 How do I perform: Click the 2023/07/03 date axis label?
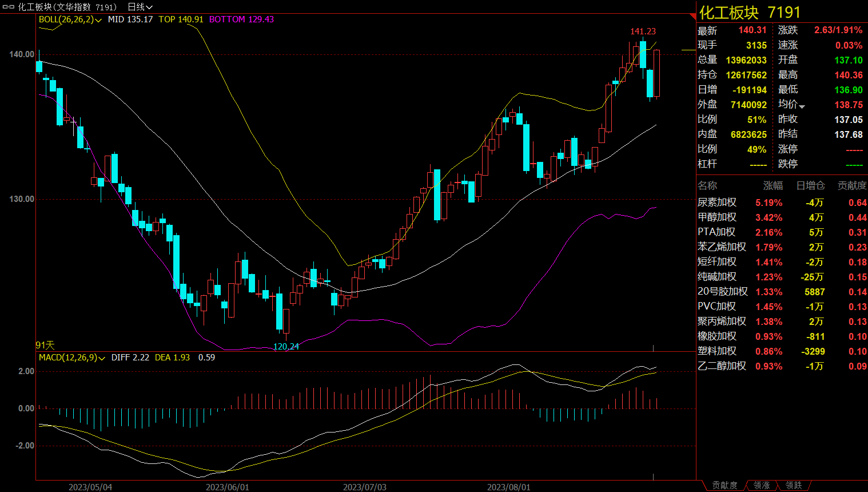point(365,487)
